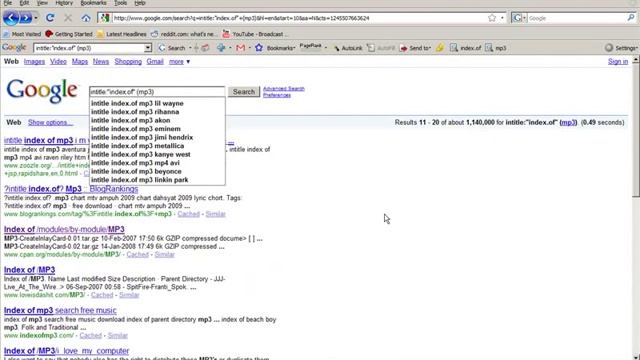Open the Getting Started bookmark
640x360 pixels.
(x=69, y=34)
